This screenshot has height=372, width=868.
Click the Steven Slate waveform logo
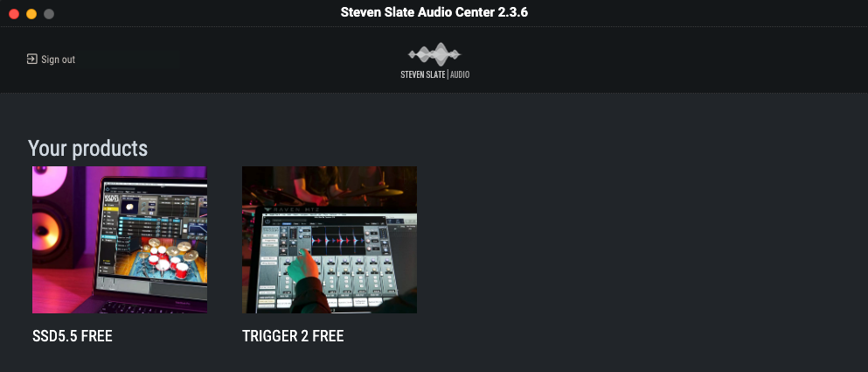434,53
